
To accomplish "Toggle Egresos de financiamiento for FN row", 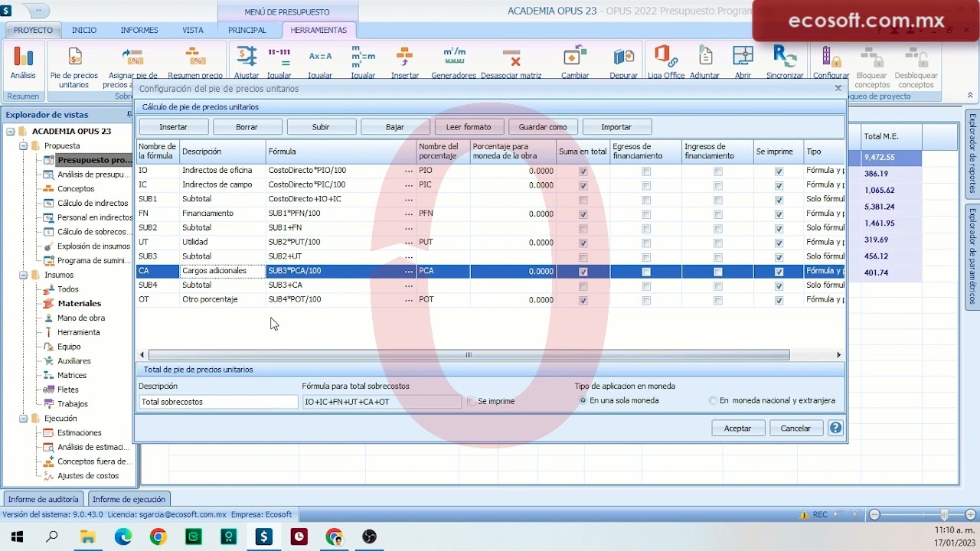I will (x=646, y=214).
